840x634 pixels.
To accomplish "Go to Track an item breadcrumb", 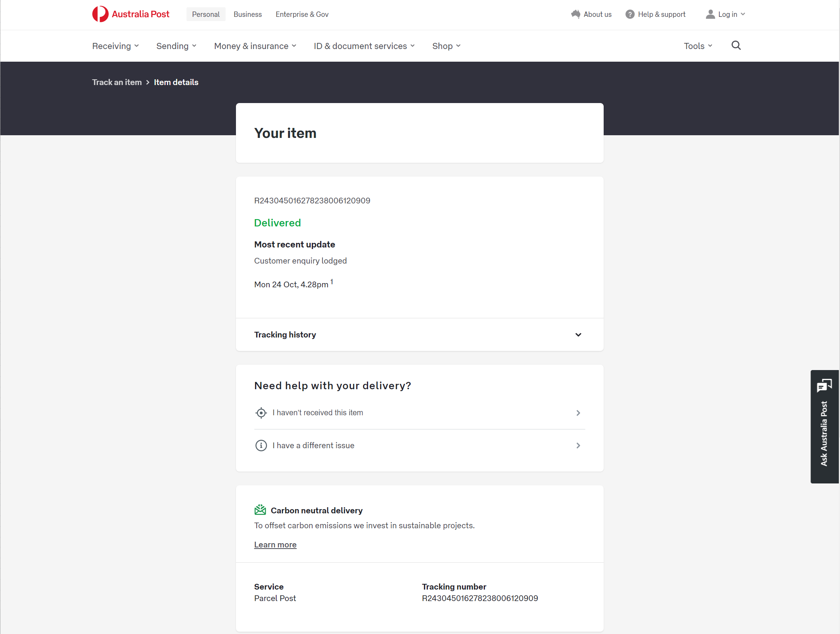I will (x=117, y=82).
